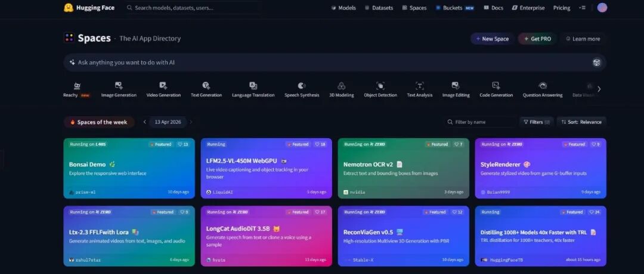
Task: Like the StyleRenderer space
Action: (x=595, y=144)
